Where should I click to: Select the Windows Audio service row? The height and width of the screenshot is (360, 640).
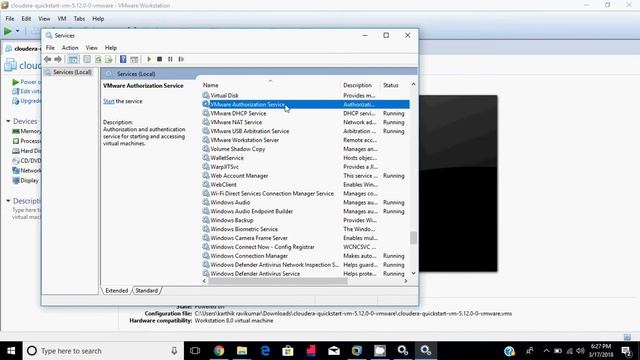305,202
